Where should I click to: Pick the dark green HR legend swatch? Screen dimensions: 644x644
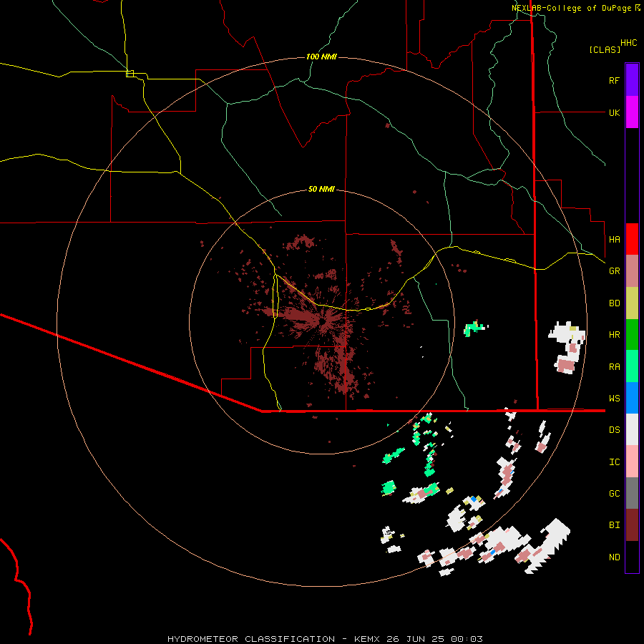(632, 335)
